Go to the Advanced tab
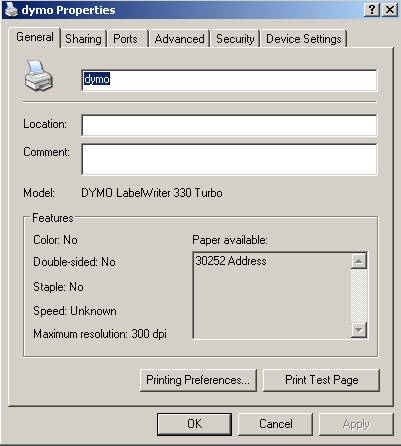 pyautogui.click(x=179, y=39)
